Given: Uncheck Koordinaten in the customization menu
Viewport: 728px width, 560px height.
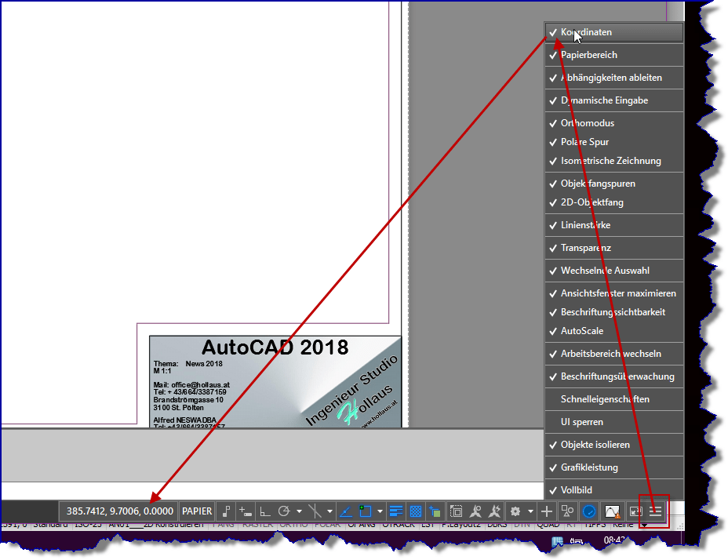Looking at the screenshot, I should click(613, 32).
